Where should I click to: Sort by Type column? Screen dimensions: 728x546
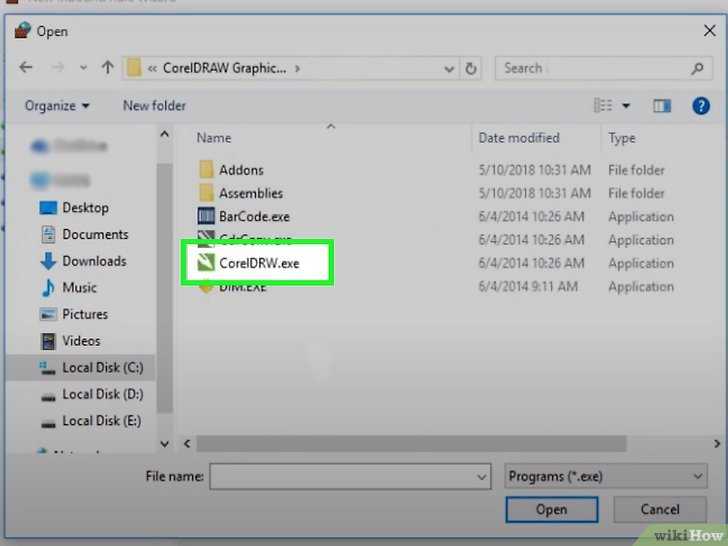pos(622,138)
